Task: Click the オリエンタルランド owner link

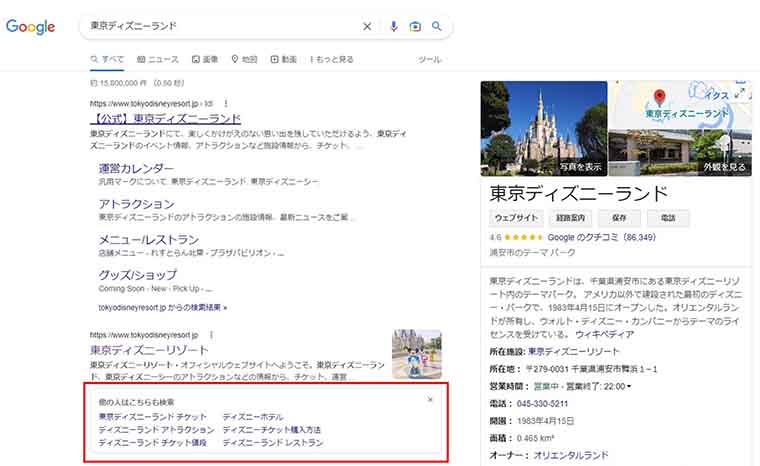Action: coord(570,455)
